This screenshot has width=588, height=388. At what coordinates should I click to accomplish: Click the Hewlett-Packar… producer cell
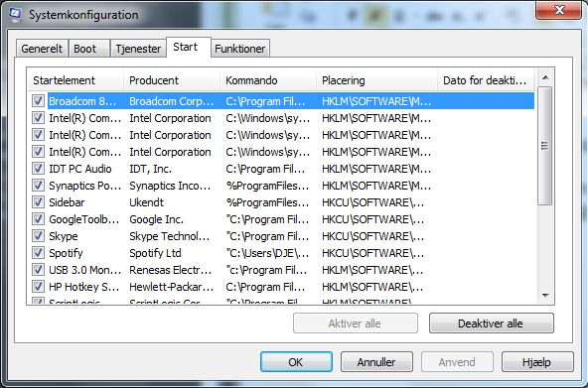(172, 287)
